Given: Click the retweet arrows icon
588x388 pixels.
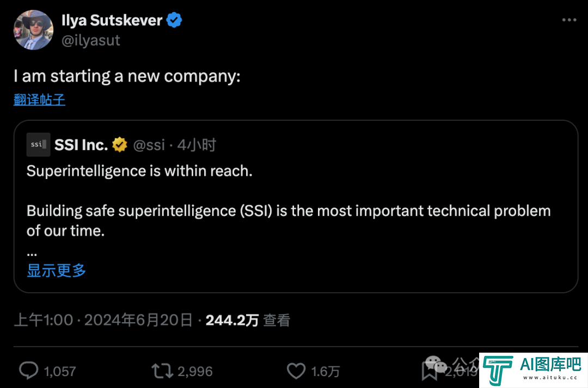Looking at the screenshot, I should (x=162, y=371).
